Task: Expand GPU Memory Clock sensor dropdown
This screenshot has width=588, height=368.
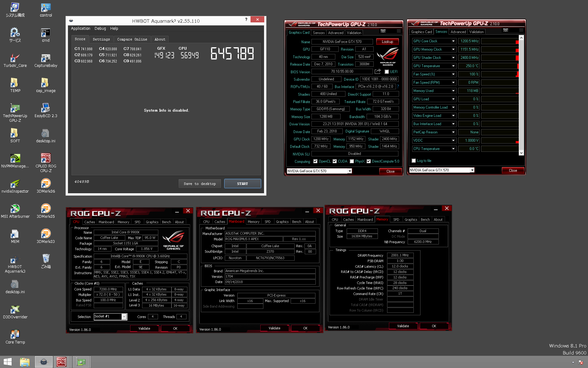Action: [x=453, y=49]
